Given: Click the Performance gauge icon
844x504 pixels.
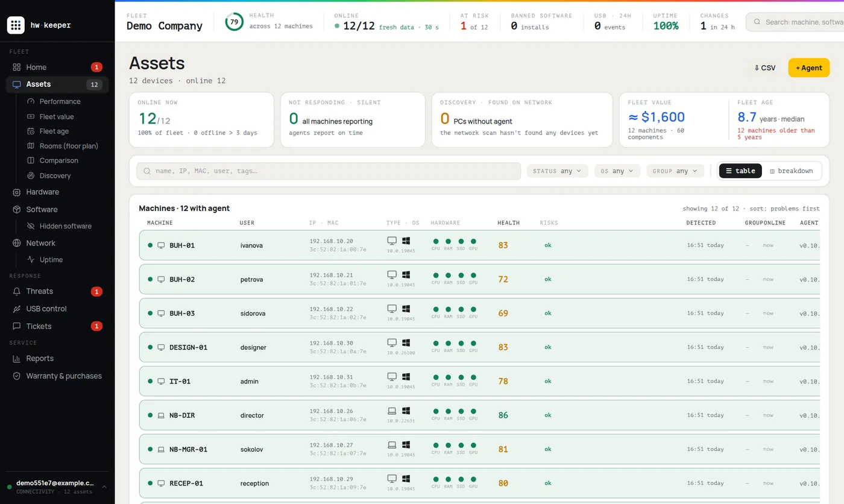Looking at the screenshot, I should pos(31,101).
